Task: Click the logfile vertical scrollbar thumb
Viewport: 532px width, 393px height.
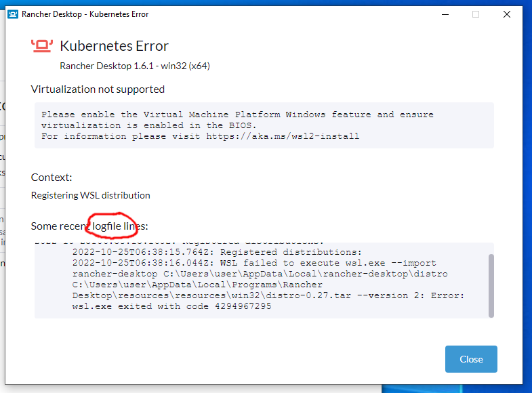Action: tap(491, 285)
